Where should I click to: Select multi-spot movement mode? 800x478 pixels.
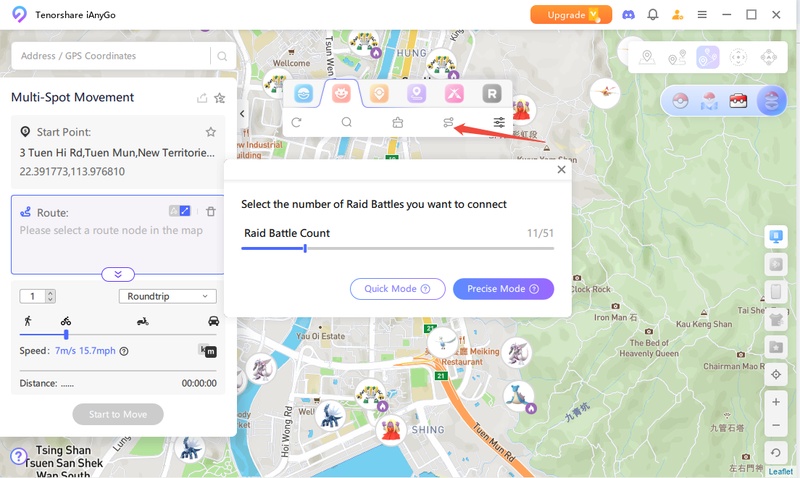pyautogui.click(x=708, y=58)
